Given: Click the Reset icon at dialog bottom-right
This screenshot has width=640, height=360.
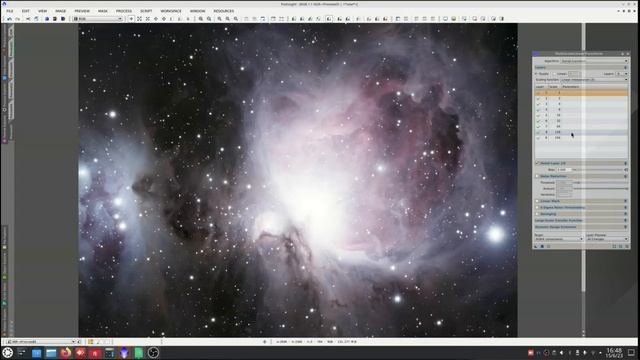Looking at the screenshot, I should click(x=627, y=246).
